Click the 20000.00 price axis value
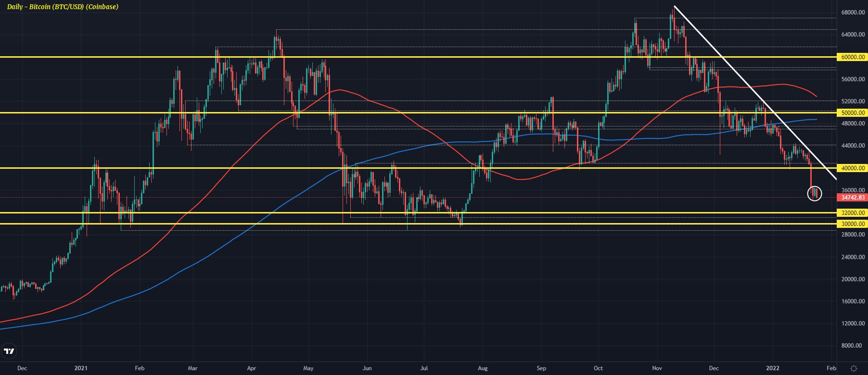The image size is (868, 375). point(853,279)
